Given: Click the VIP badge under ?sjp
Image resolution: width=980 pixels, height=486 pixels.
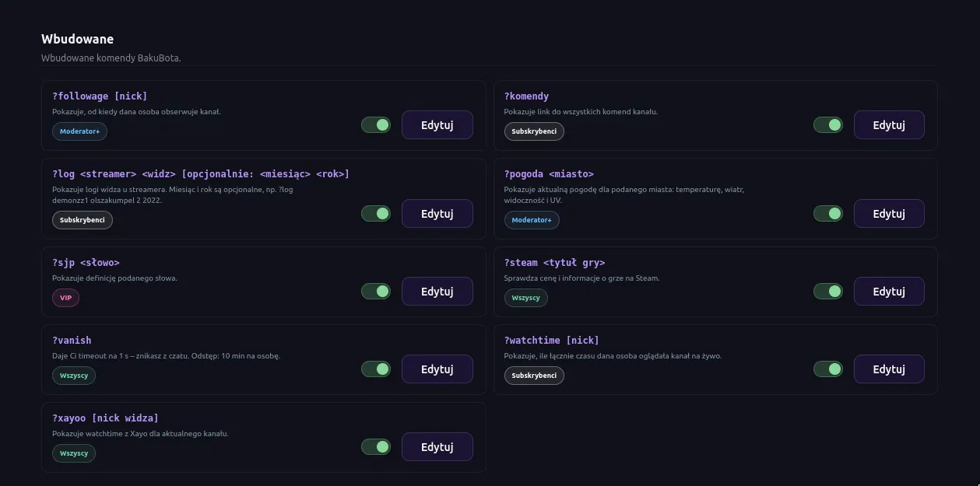Looking at the screenshot, I should pyautogui.click(x=65, y=298).
